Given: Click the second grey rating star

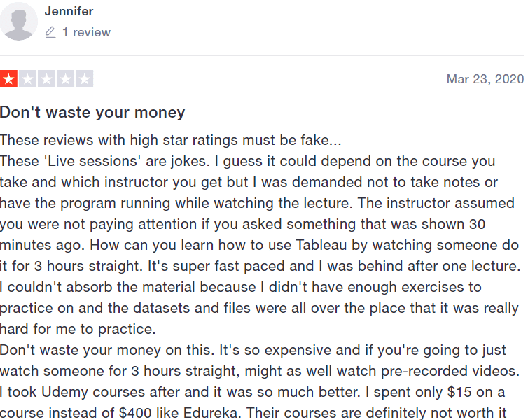Looking at the screenshot, I should [x=27, y=79].
